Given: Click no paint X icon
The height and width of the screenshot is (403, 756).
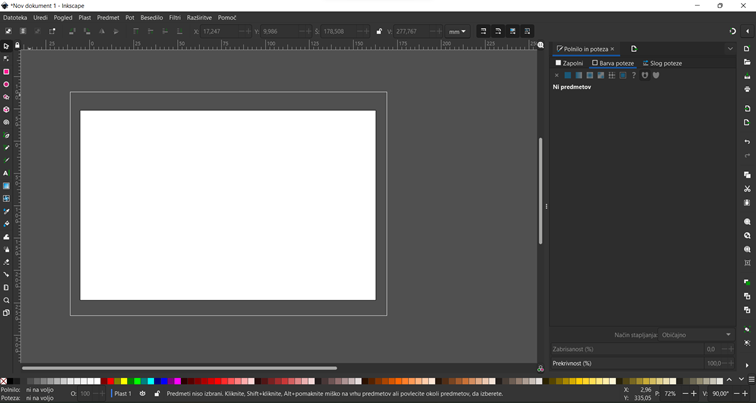Looking at the screenshot, I should point(556,75).
